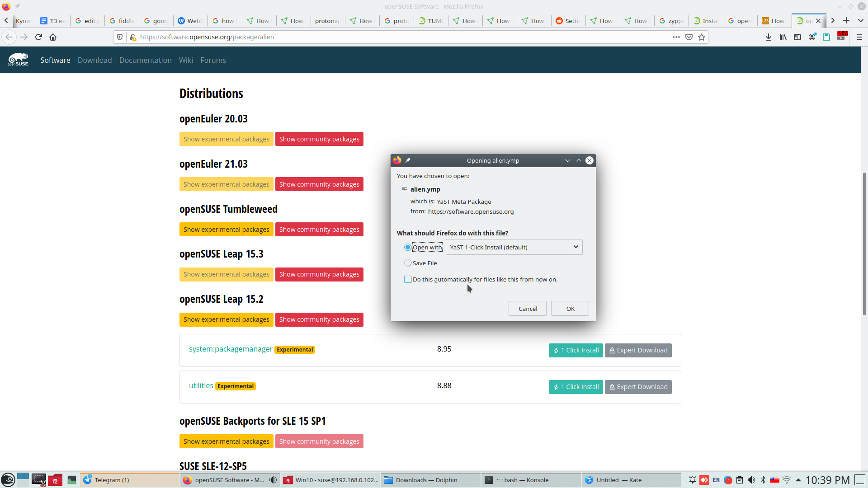Click the system tray volume icon
868x488 pixels.
point(751,480)
